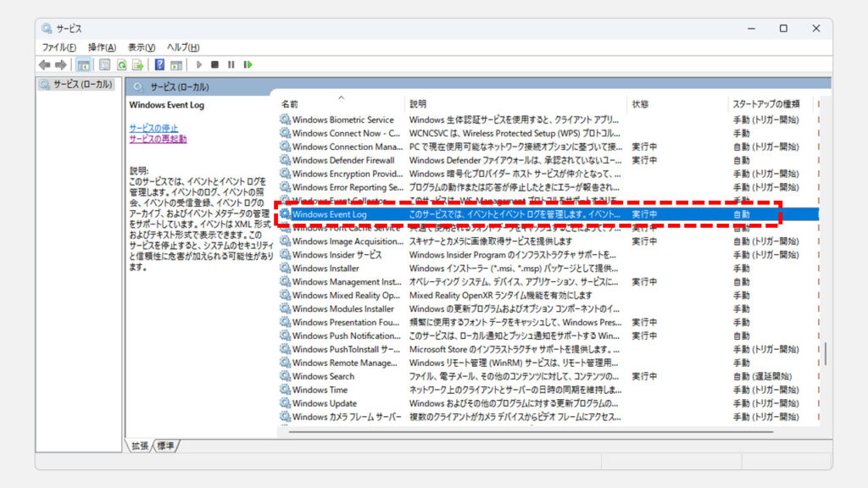Click gear icon of Windows Search row

(x=285, y=376)
